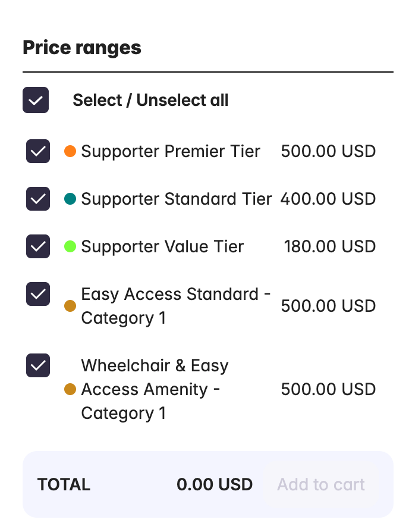Uncheck Wheelchair & Easy Access Amenity checkbox
409x532 pixels.
[x=38, y=365]
